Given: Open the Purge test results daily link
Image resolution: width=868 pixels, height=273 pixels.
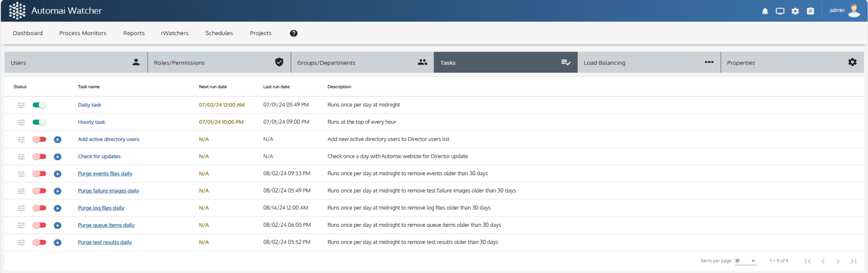Looking at the screenshot, I should coord(105,243).
